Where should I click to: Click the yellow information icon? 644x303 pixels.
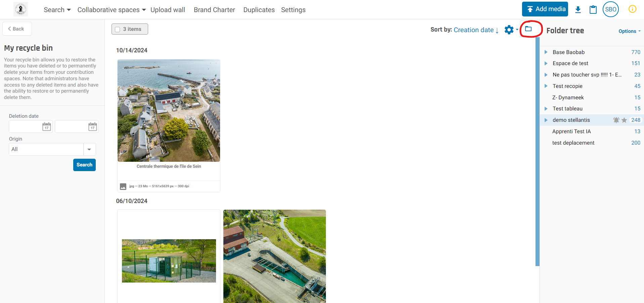tap(632, 9)
